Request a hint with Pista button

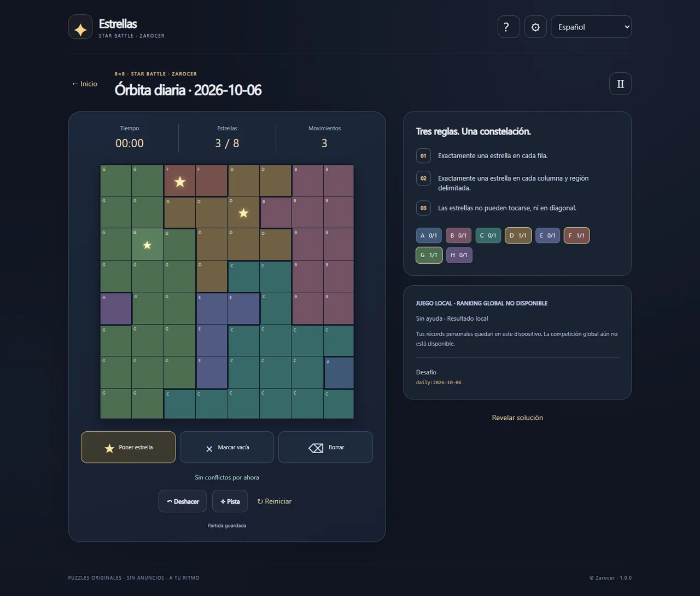coord(230,501)
